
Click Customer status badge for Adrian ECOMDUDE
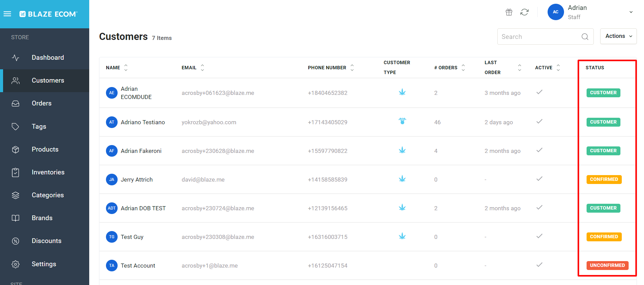pyautogui.click(x=603, y=93)
